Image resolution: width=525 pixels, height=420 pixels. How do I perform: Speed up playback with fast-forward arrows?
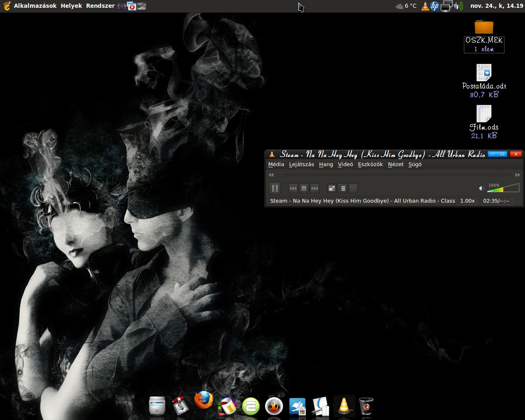[x=518, y=175]
